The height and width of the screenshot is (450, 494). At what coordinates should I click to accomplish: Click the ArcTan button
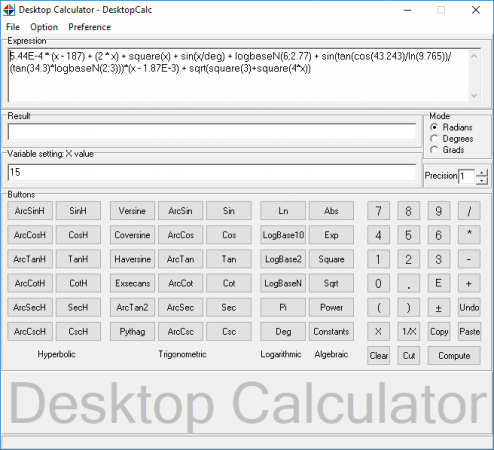point(180,259)
